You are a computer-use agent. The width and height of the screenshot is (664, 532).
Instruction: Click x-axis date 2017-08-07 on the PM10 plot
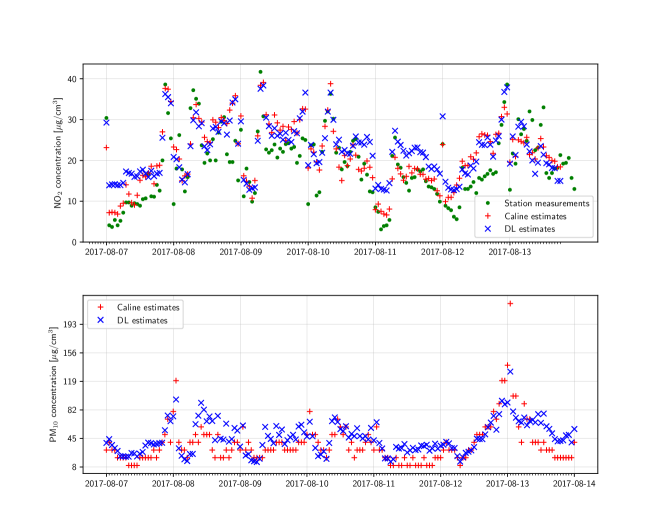[106, 484]
